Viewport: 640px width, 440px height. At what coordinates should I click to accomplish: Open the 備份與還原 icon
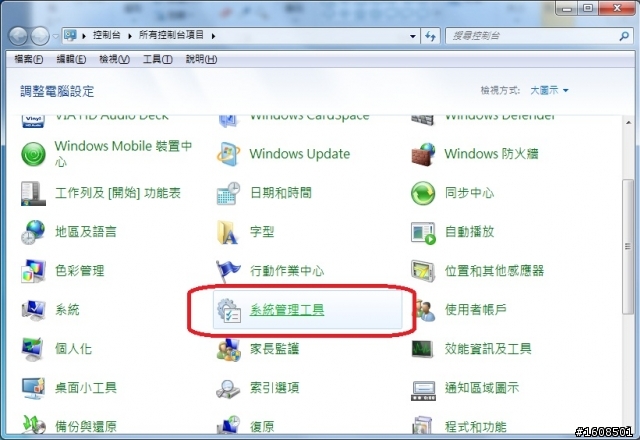33,424
